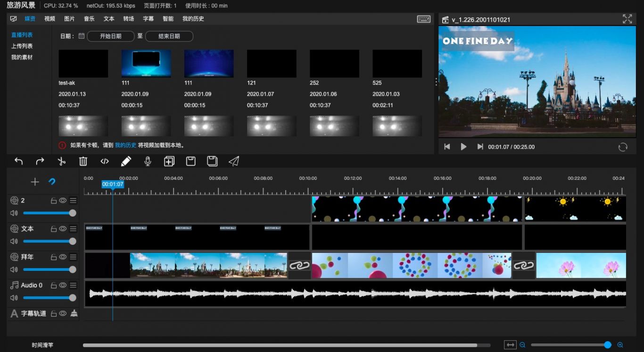
Task: Start voice recording with microphone icon
Action: click(148, 161)
